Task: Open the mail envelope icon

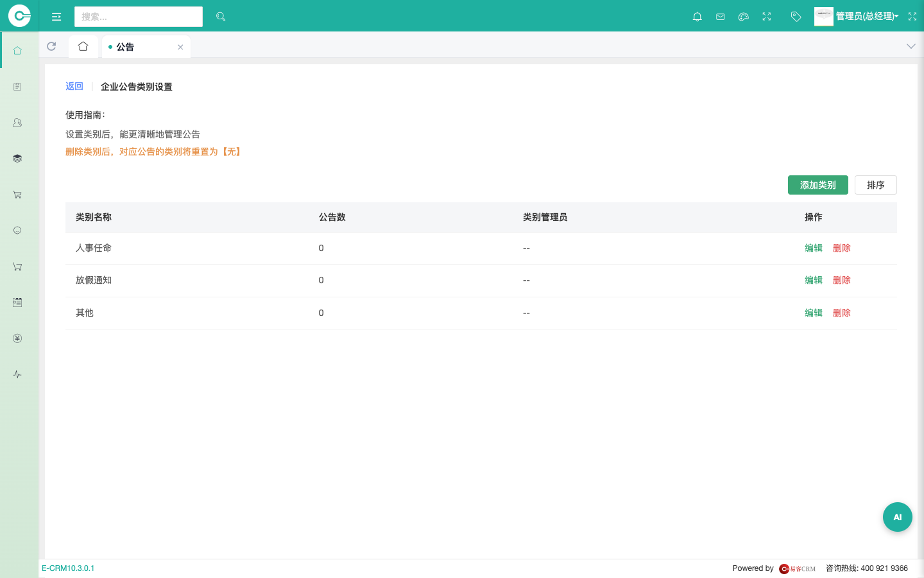Action: (x=721, y=17)
